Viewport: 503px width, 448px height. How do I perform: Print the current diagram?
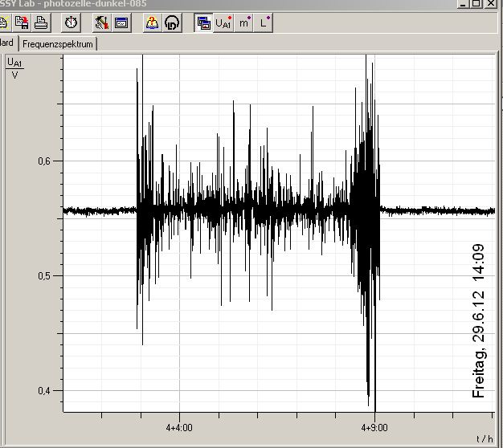click(x=41, y=22)
